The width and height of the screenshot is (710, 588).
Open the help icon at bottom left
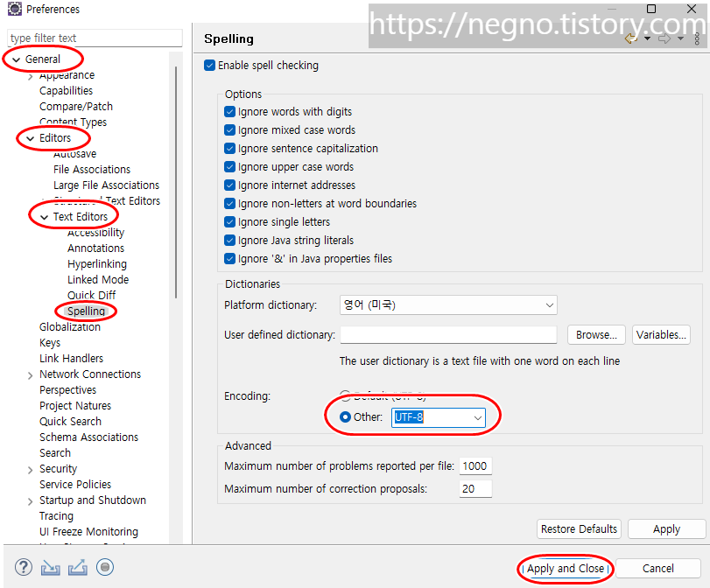23,567
